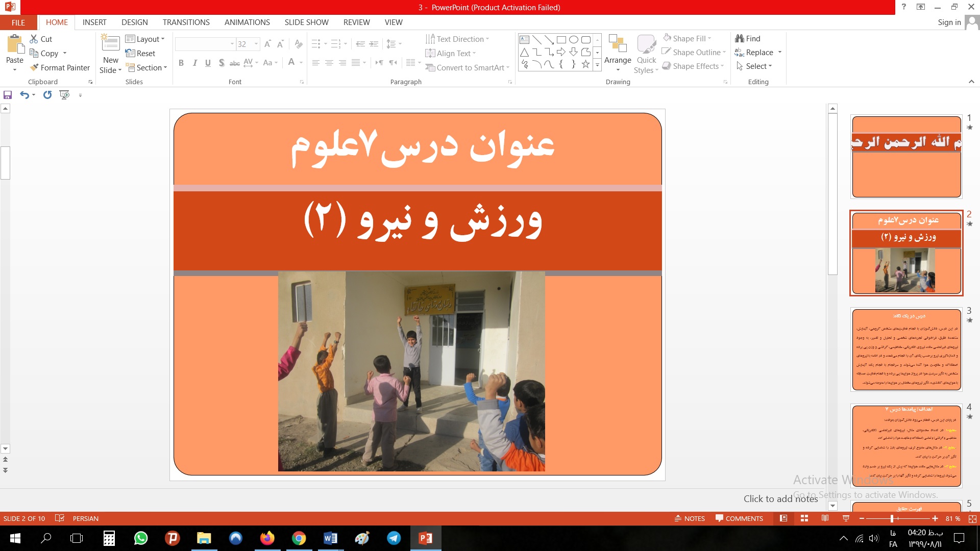Open the font size dropdown
The image size is (980, 551).
coord(256,44)
